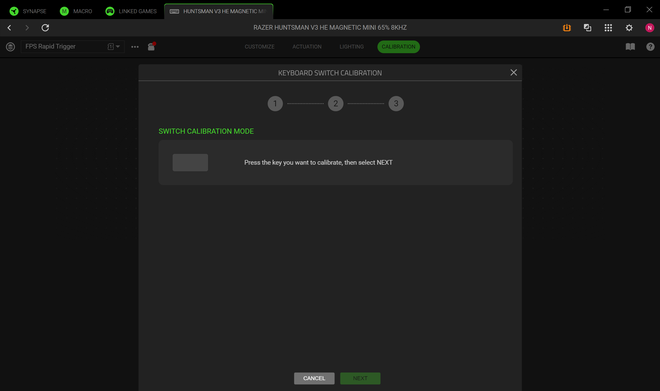Close the Keyboard Switch Calibration dialog
The width and height of the screenshot is (660, 391).
pyautogui.click(x=514, y=72)
